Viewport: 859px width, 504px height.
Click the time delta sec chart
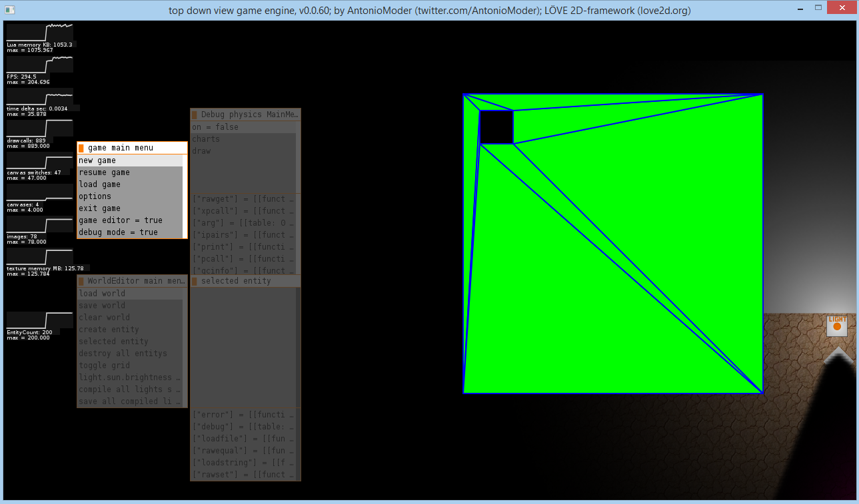pos(40,96)
